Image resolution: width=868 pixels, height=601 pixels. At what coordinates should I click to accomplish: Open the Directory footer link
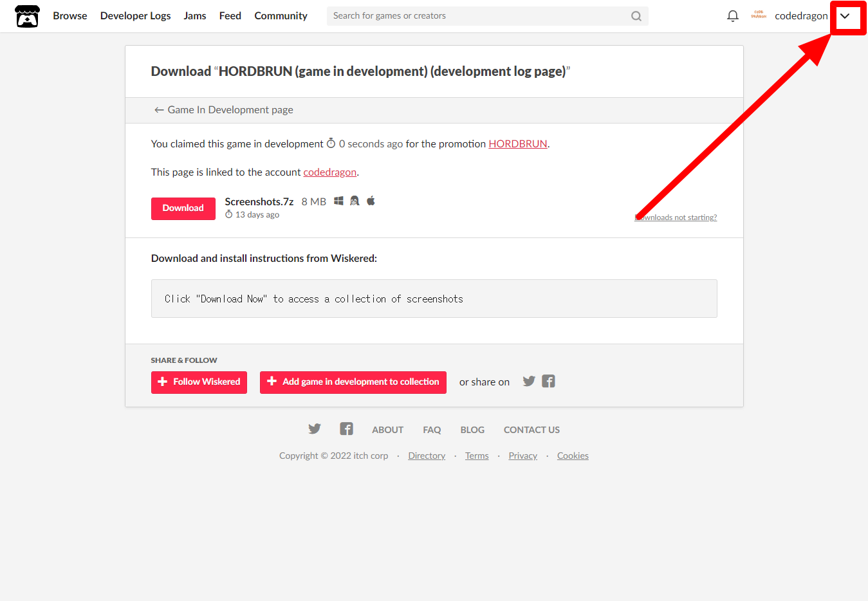[x=427, y=456]
